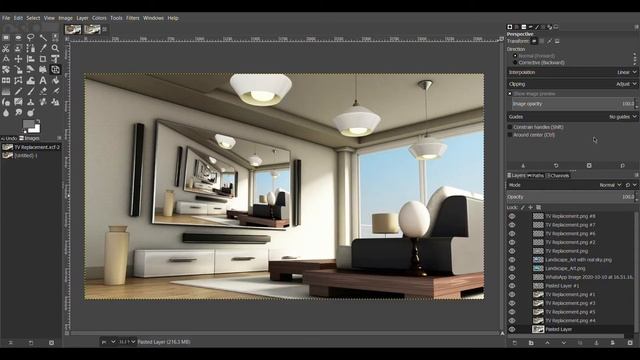Select the Zoom magnifier tool
The width and height of the screenshot is (640, 360).
coord(55,48)
